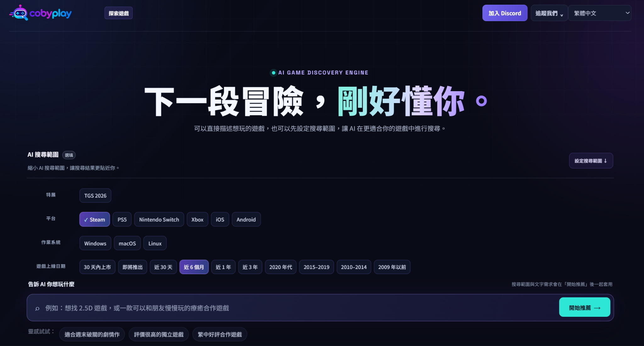The width and height of the screenshot is (644, 346).
Task: Choose the 2015–2019 release date chip
Action: (316, 267)
